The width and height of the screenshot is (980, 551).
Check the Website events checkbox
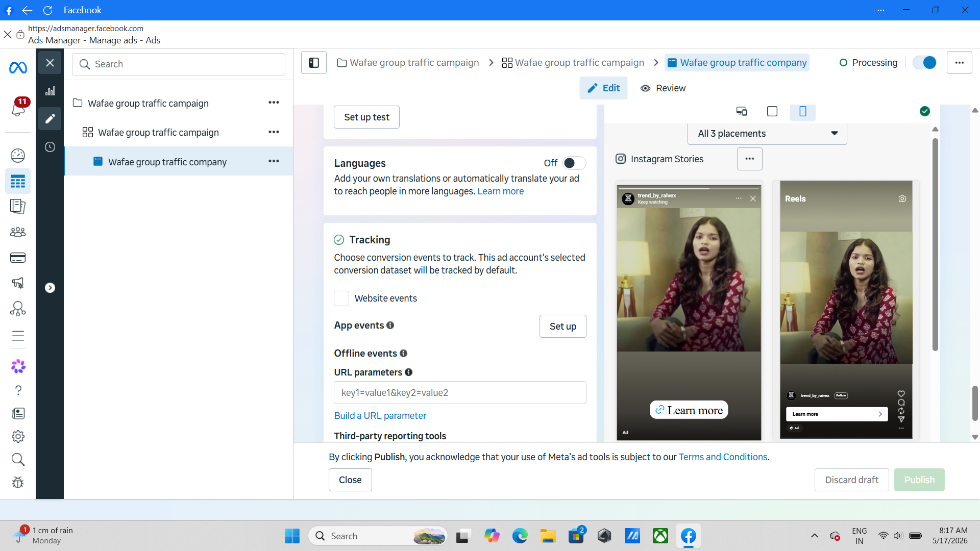tap(341, 298)
